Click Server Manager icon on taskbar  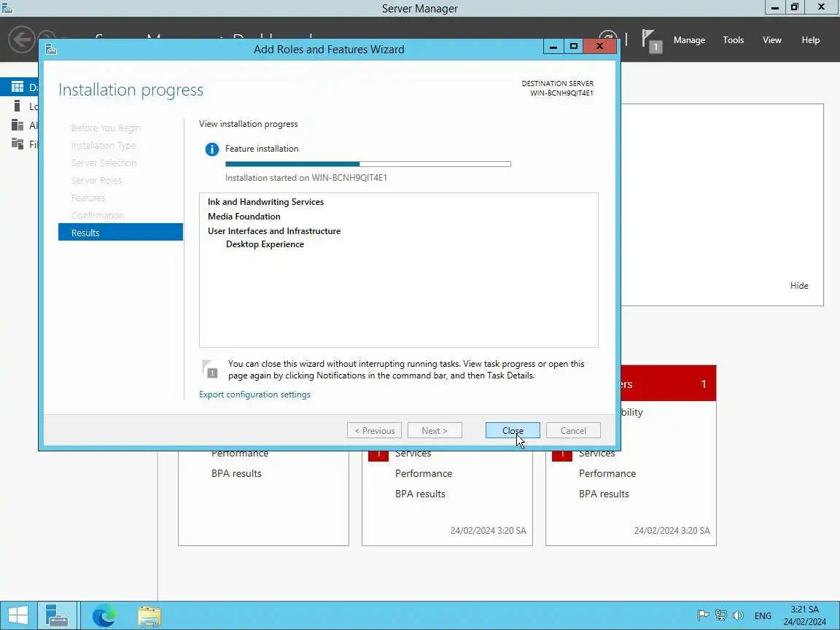(57, 615)
